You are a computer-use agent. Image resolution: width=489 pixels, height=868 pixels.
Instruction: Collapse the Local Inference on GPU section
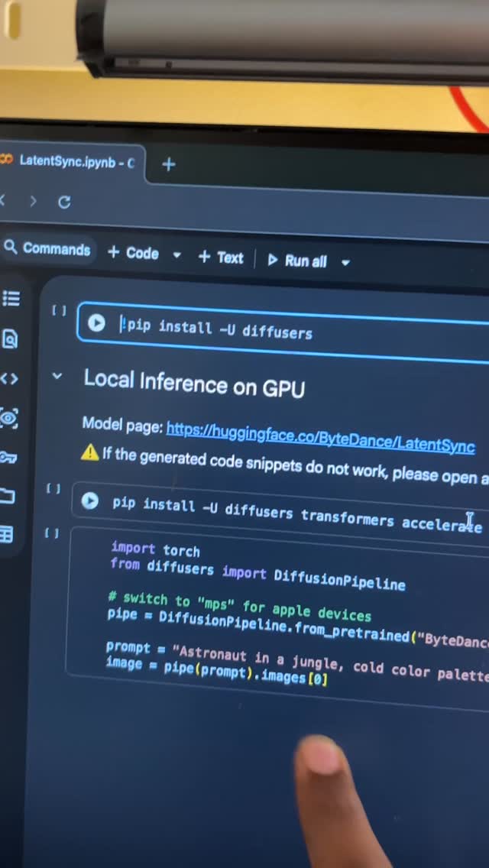tap(57, 377)
